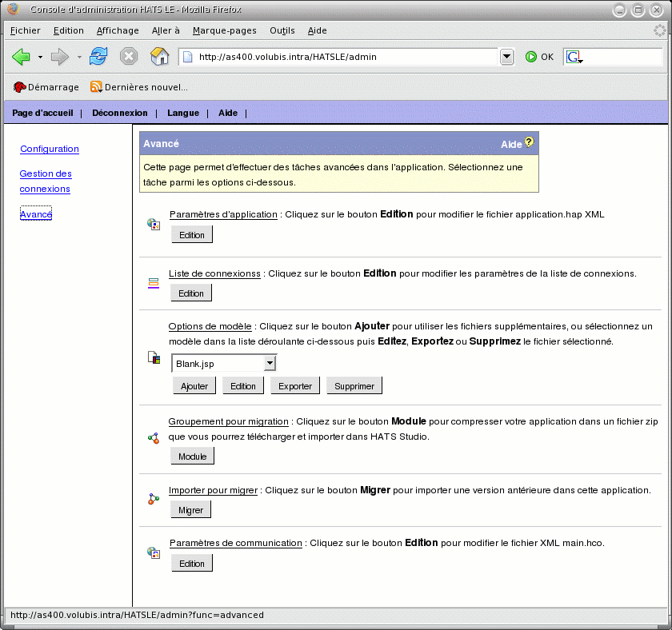Click the Démarrage bookmark icon

(19, 87)
